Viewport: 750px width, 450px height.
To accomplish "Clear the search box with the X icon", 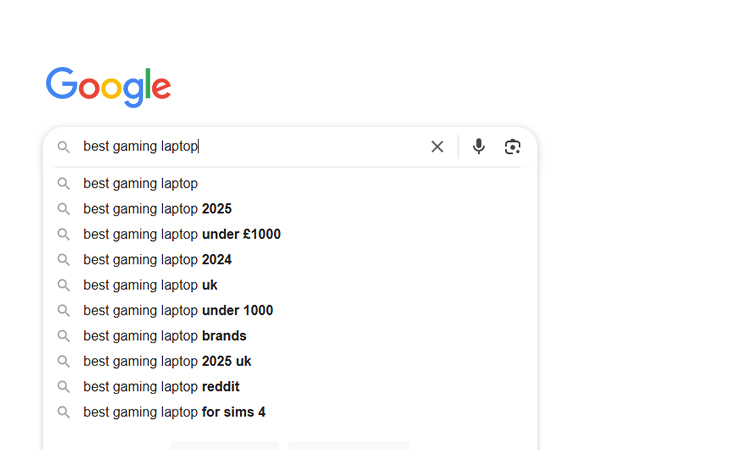I will coord(437,146).
